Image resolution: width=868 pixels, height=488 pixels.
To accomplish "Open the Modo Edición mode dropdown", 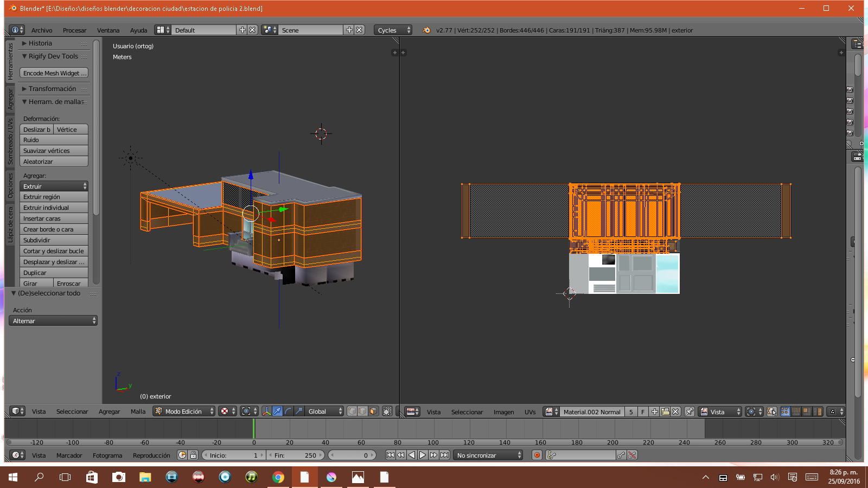I will pyautogui.click(x=184, y=412).
